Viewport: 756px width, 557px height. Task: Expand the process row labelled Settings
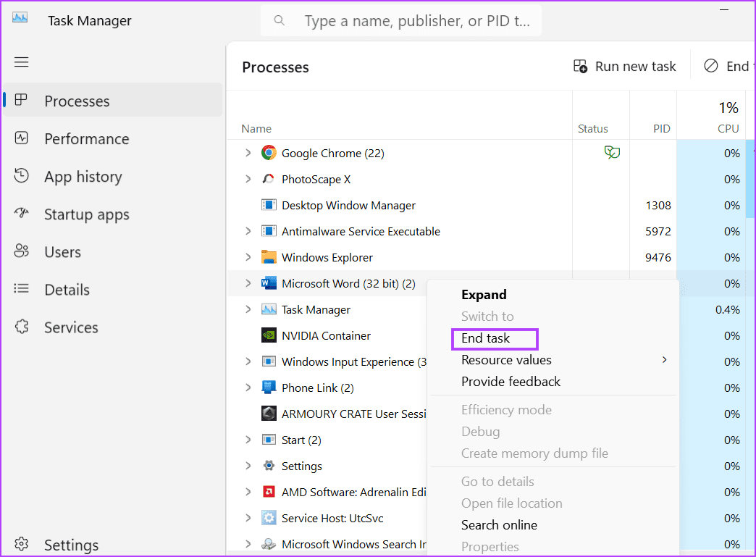(x=248, y=465)
